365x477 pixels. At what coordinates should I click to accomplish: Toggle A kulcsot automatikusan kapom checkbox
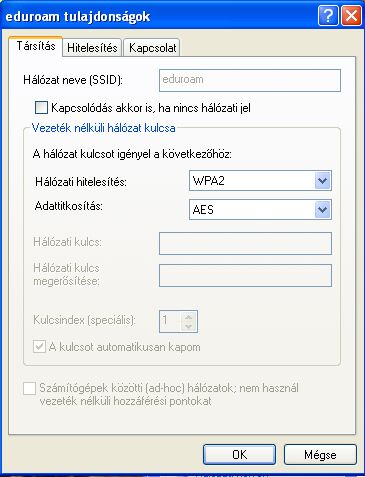39,347
